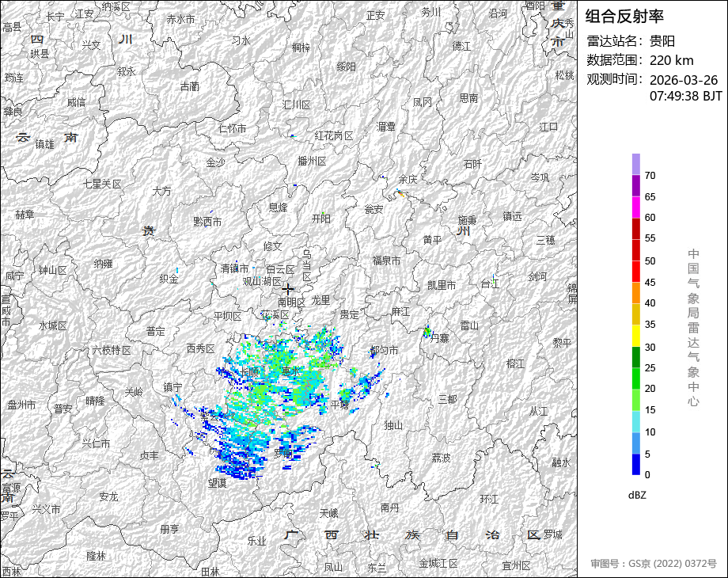
Task: Pick the magenta 60-65 dBZ legend band
Action: [635, 207]
